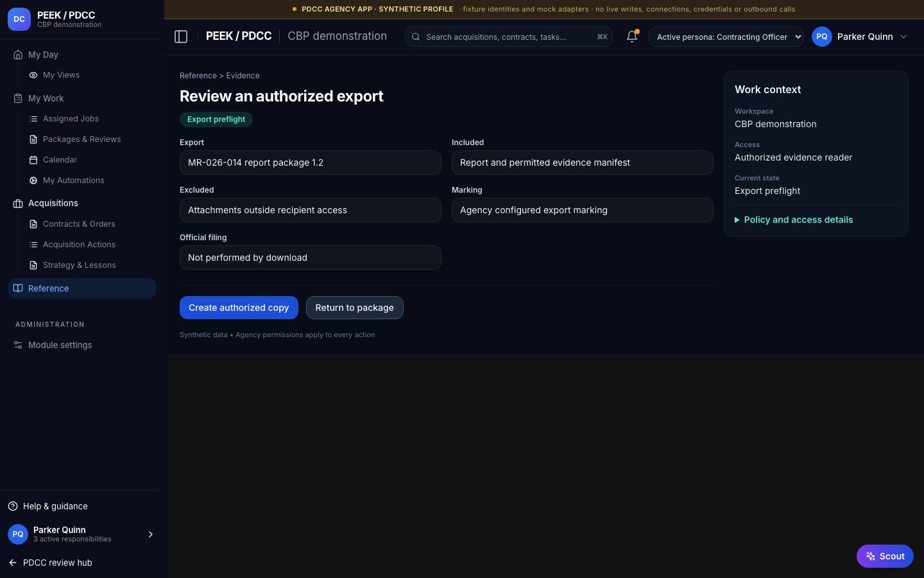Click the My Day home icon

(x=18, y=55)
